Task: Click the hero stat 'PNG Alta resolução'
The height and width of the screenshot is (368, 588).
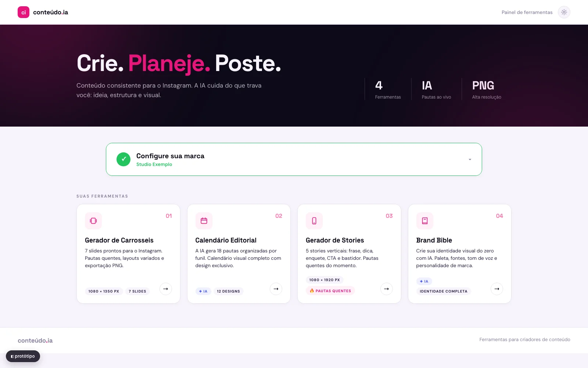Action: pyautogui.click(x=487, y=89)
